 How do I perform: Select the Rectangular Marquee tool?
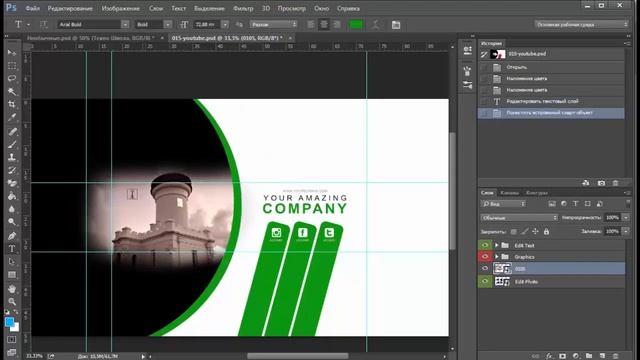point(12,66)
